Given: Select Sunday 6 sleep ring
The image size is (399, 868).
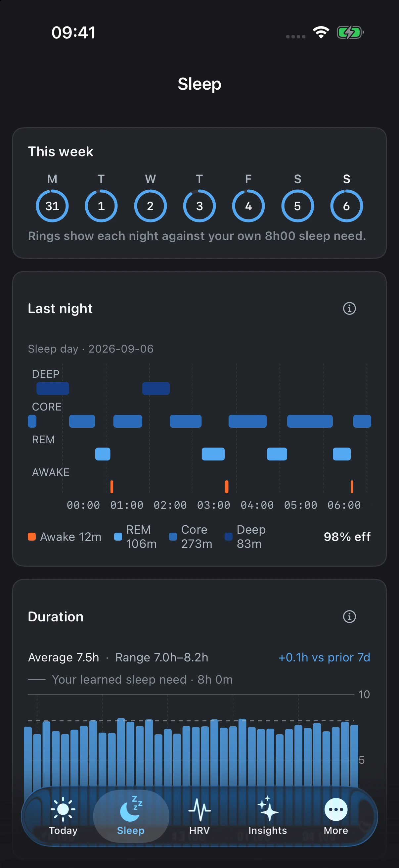Looking at the screenshot, I should coord(346,206).
